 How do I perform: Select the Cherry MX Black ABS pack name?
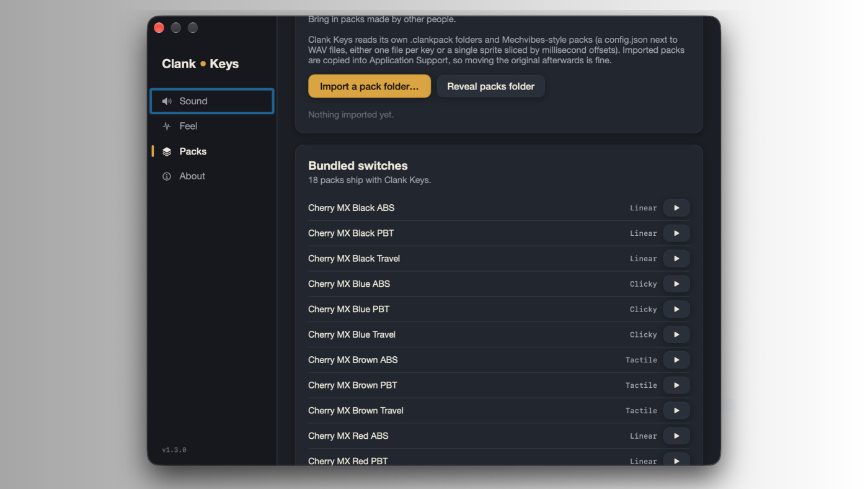[352, 208]
